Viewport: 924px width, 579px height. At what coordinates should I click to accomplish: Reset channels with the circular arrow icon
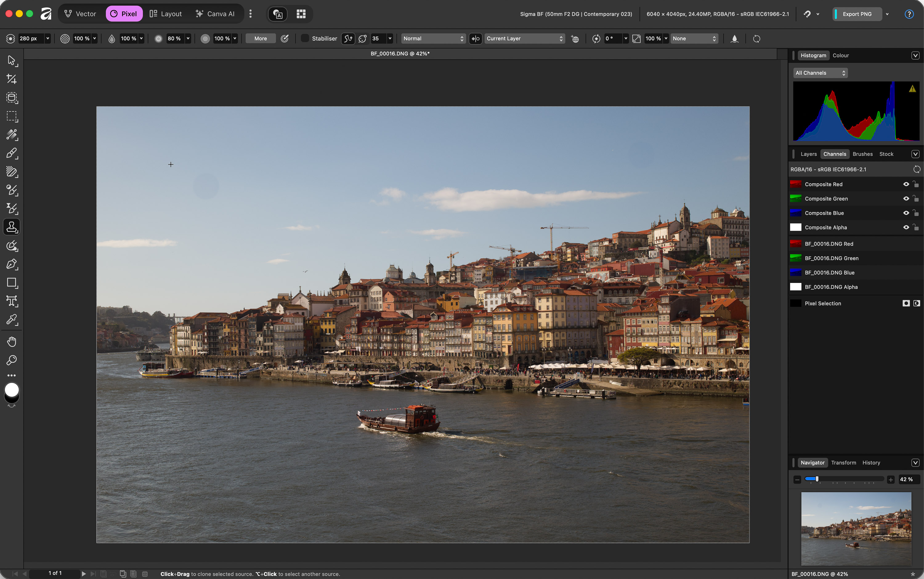[x=917, y=169]
